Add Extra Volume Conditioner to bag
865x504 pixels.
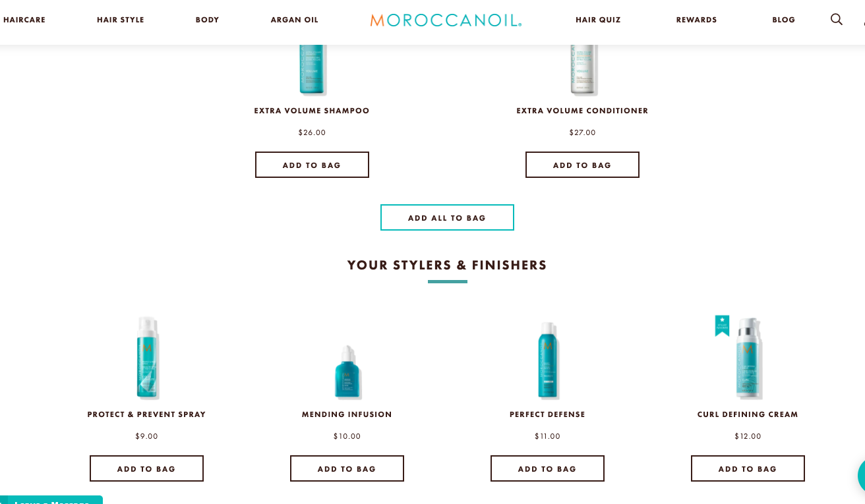(582, 165)
